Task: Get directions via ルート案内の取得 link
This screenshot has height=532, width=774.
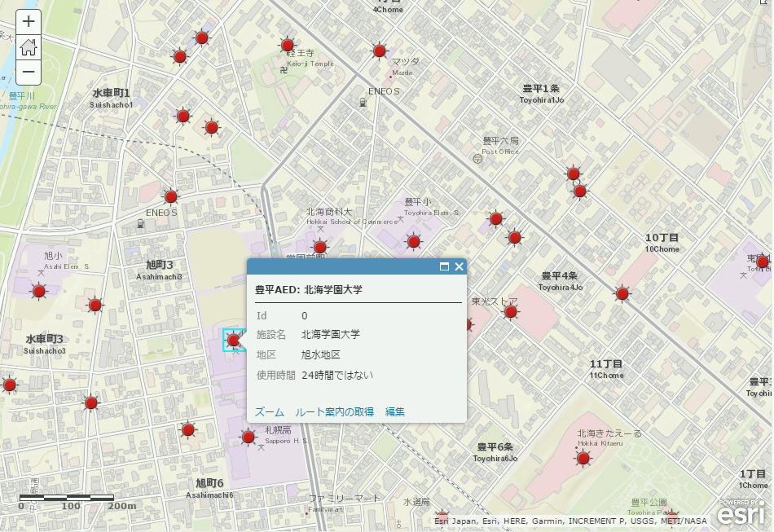Action: 334,412
